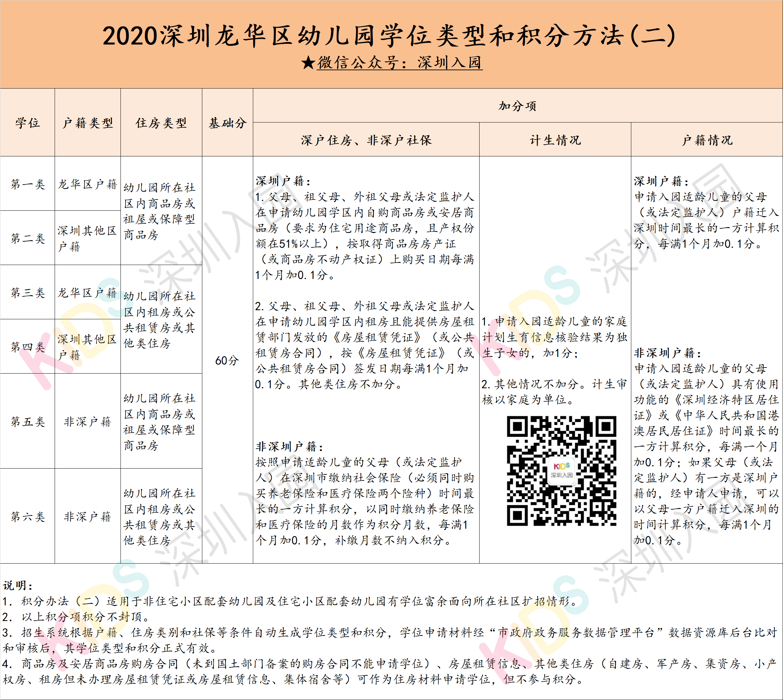Screen dimensions: 783x700
Task: Click 非深圳户籍： heading in 户籍情况 column
Action: click(x=668, y=353)
